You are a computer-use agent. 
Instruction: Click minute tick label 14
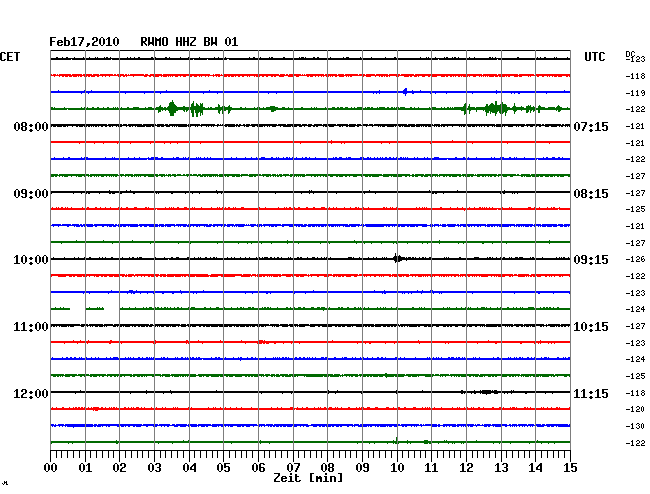[535, 468]
